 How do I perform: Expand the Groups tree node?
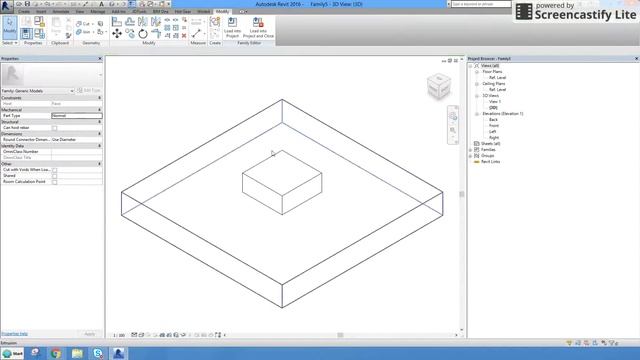point(471,156)
